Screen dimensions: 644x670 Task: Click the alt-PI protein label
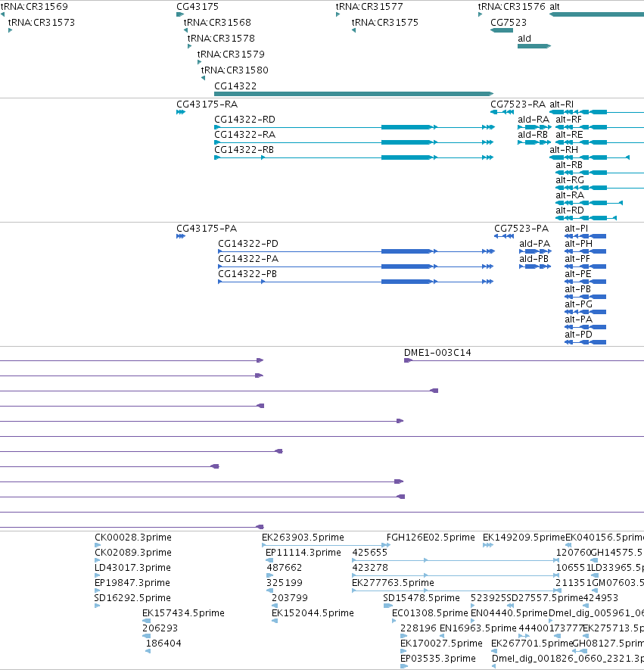point(576,229)
